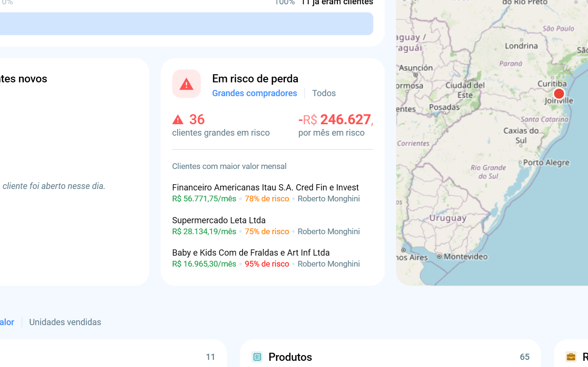Click the small warning icon beside 36
This screenshot has height=367, width=588.
tap(178, 119)
